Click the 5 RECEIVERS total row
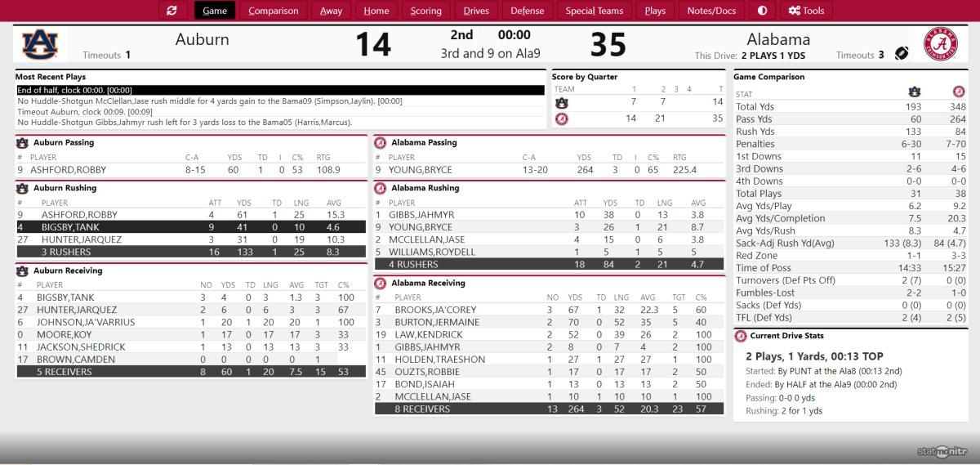Viewport: 980px width, 465px height. (190, 372)
